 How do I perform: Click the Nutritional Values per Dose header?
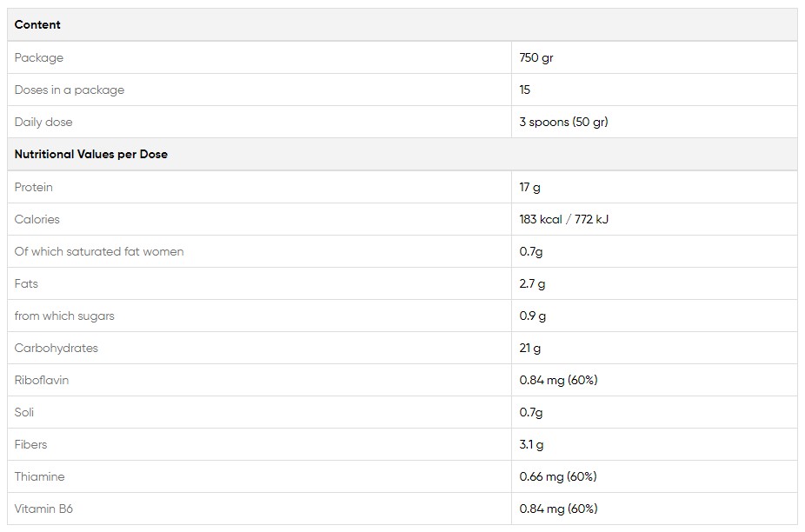tap(91, 154)
